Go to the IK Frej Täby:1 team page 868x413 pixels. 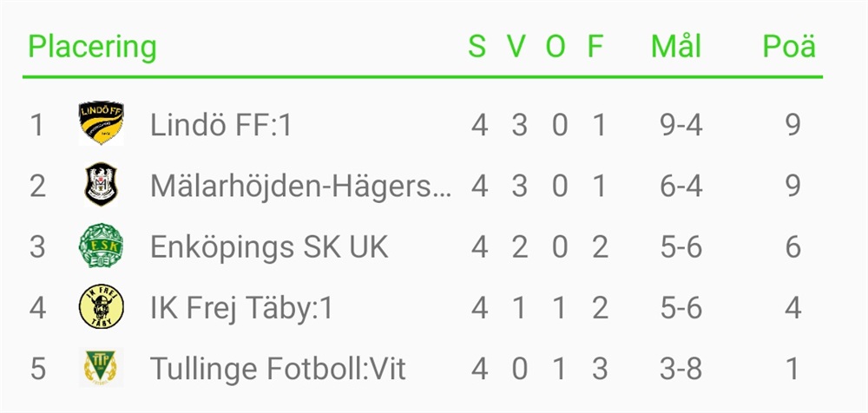point(241,310)
